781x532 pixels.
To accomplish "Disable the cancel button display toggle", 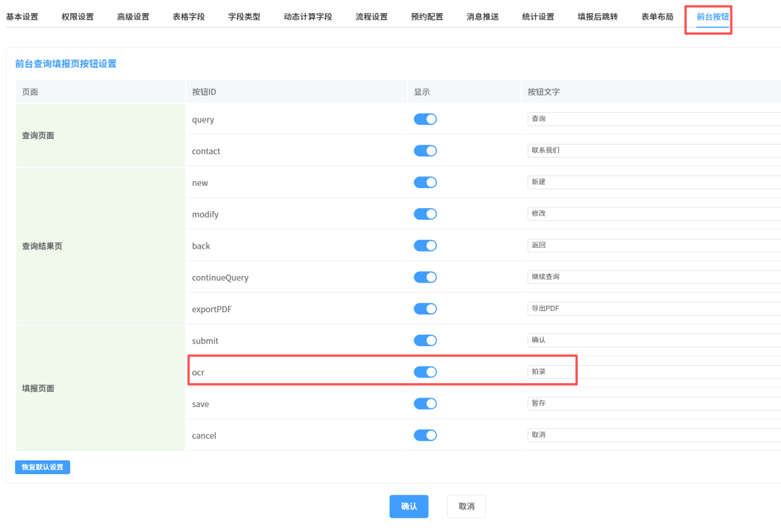I will tap(425, 435).
